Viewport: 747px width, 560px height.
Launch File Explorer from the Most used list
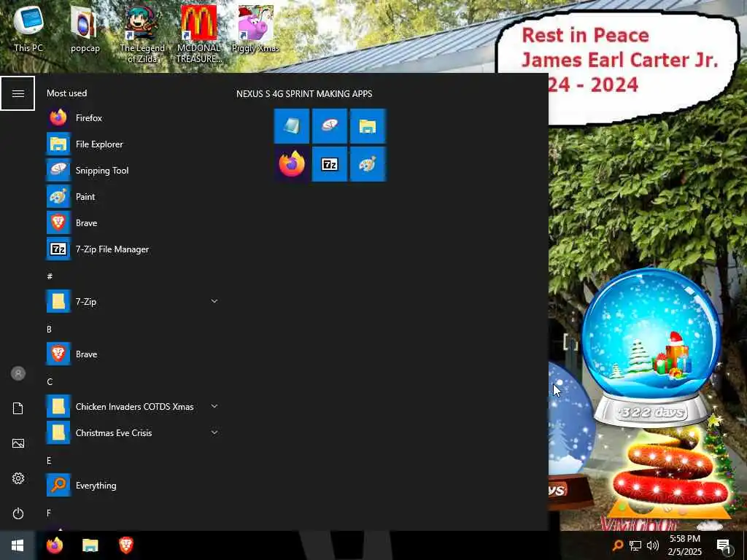pyautogui.click(x=133, y=144)
